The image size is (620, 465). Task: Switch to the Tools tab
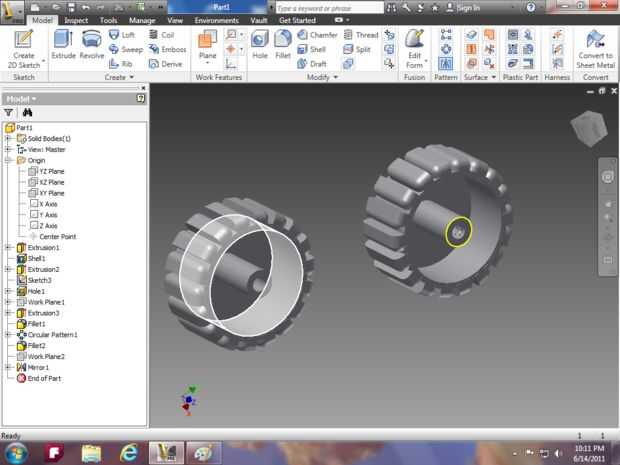point(108,20)
